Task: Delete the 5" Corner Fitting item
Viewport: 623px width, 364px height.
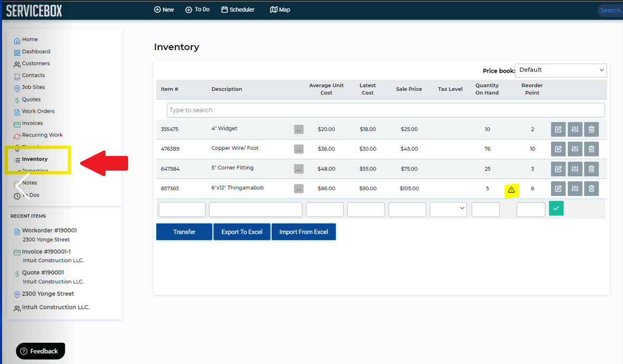Action: (x=591, y=169)
